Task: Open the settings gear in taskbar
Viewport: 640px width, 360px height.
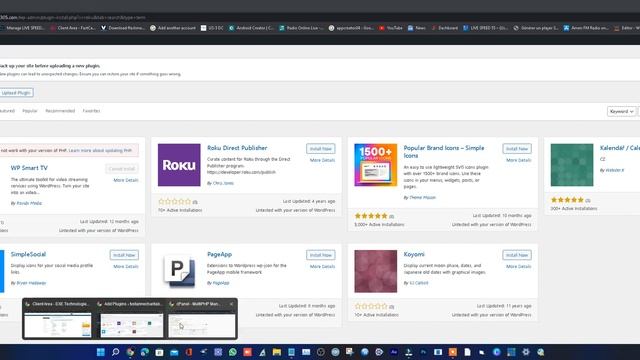Action: click(526, 352)
